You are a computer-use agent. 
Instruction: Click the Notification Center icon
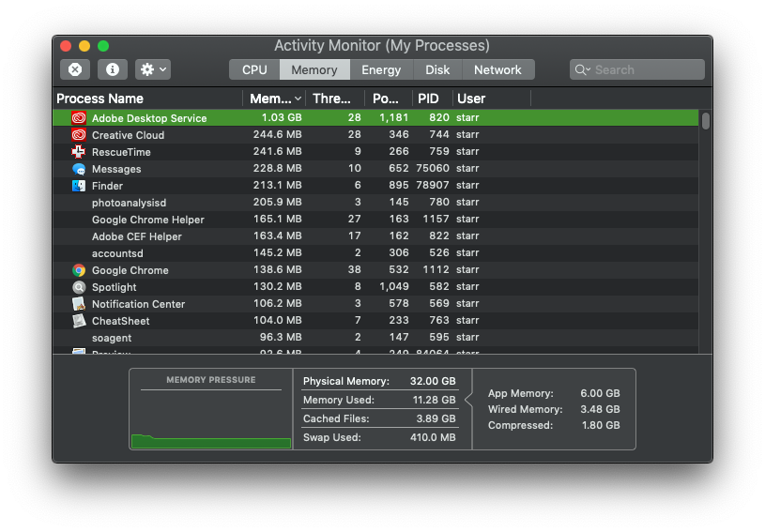(79, 304)
